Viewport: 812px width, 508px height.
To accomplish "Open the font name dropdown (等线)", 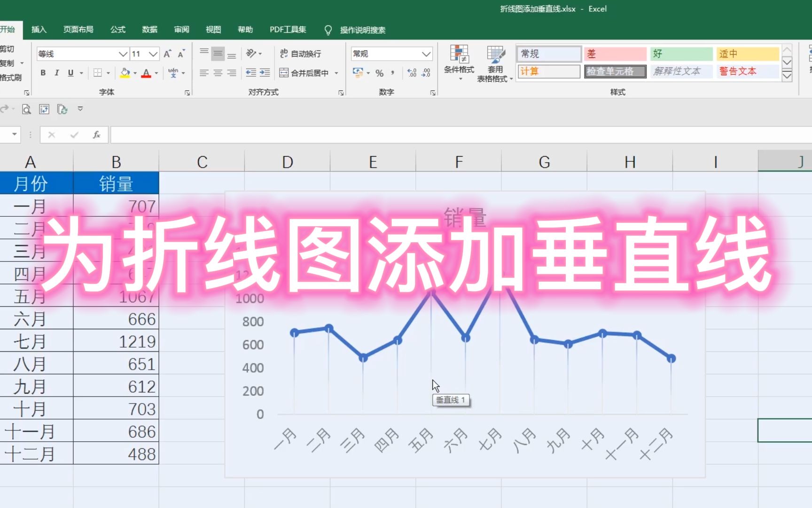I will click(x=123, y=53).
